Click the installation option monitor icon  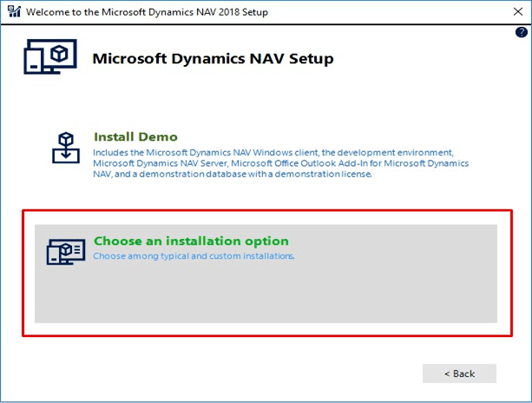click(x=65, y=252)
